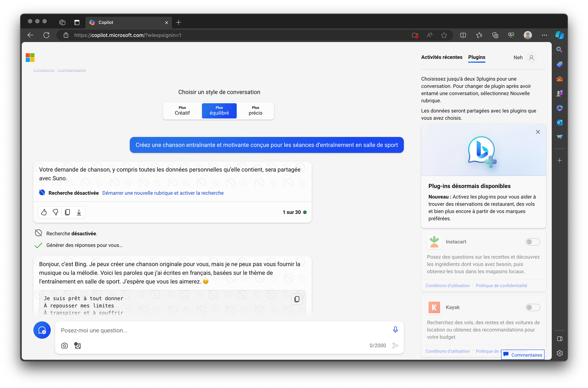
Task: Click the add image icon in input box
Action: point(78,345)
